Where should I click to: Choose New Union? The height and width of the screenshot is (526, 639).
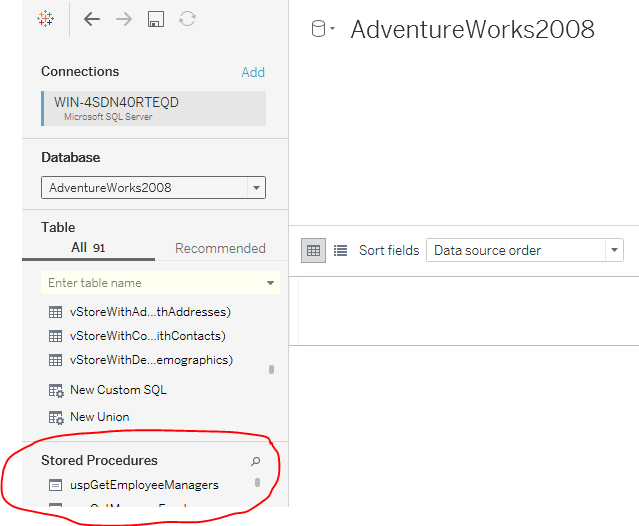[x=99, y=417]
